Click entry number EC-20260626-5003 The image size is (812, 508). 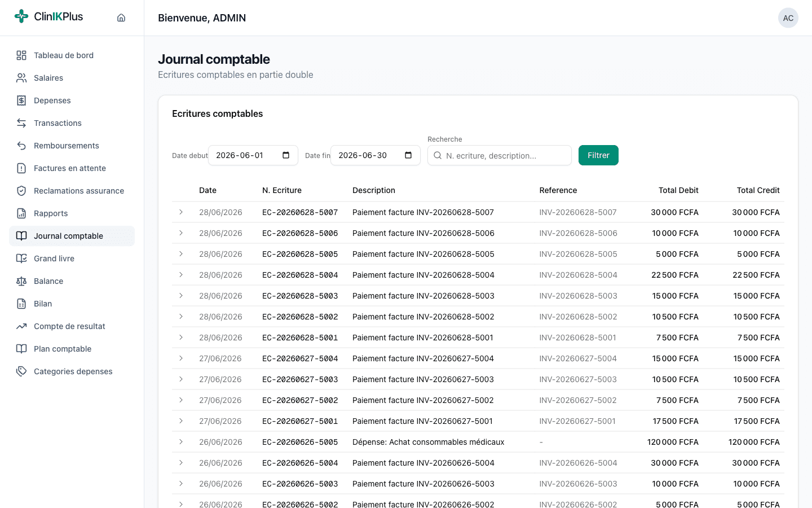click(300, 484)
